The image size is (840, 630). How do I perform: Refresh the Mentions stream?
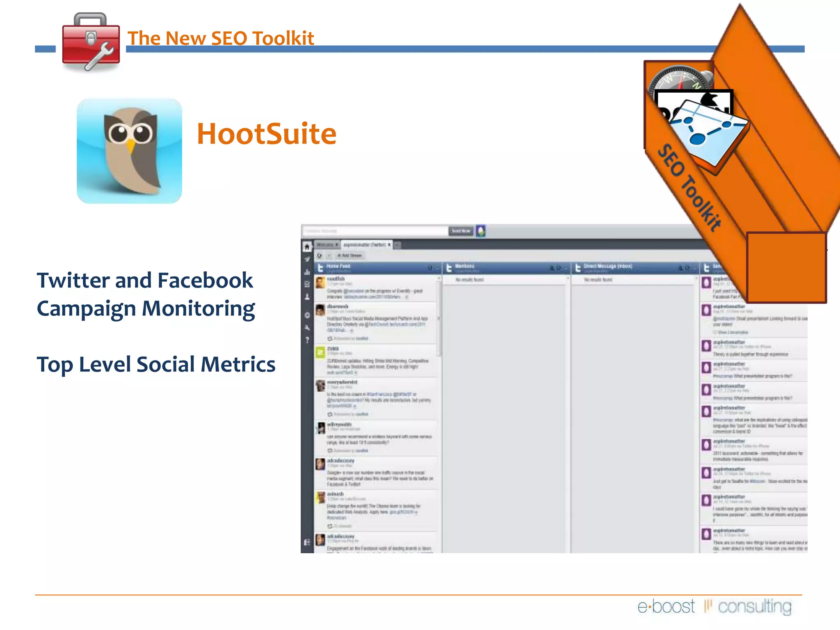tap(559, 268)
